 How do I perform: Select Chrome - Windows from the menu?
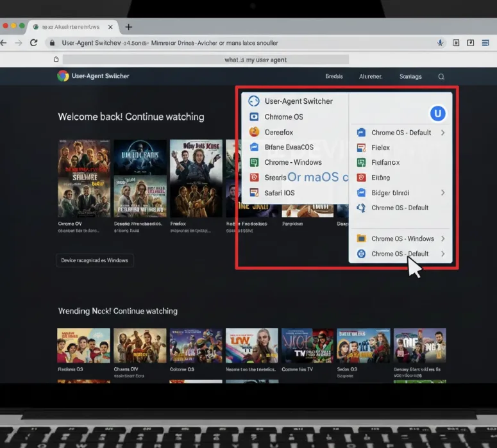click(292, 162)
